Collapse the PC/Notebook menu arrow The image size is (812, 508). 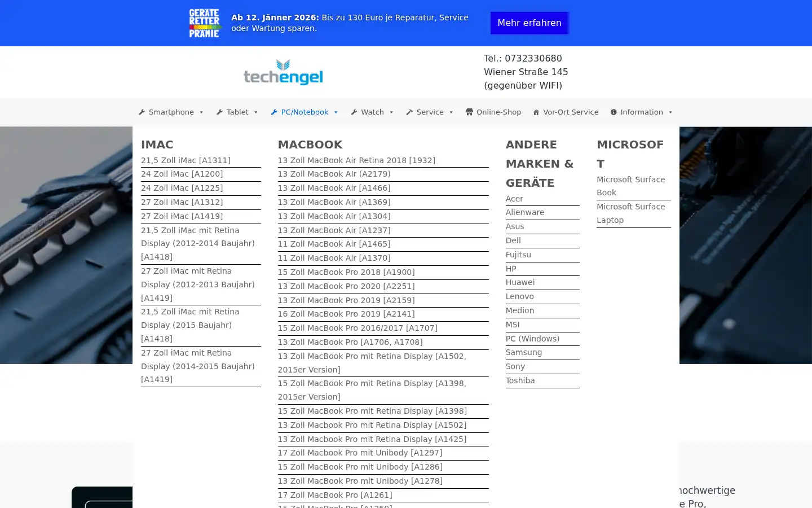click(336, 112)
